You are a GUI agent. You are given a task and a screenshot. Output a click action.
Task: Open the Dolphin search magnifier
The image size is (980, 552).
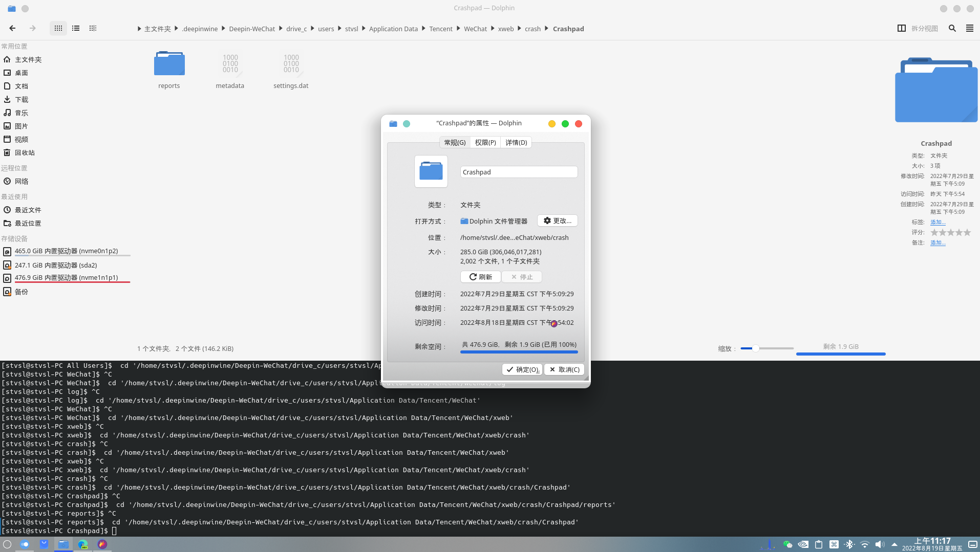[952, 29]
